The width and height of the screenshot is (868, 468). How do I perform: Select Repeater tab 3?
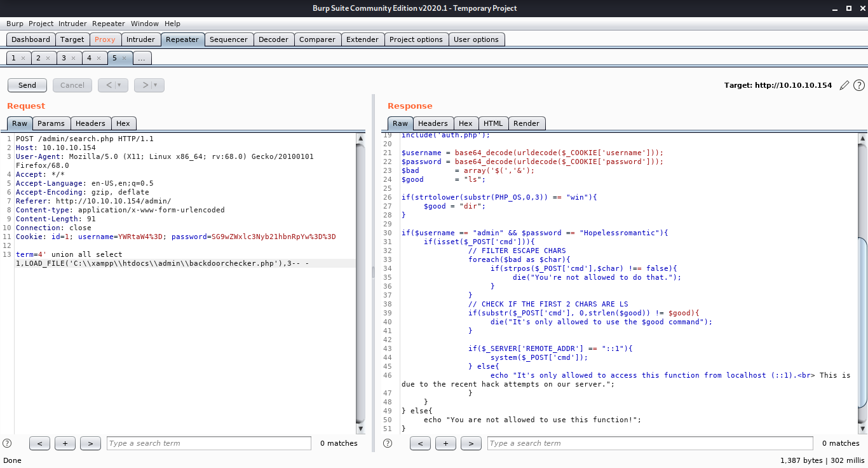pyautogui.click(x=64, y=58)
